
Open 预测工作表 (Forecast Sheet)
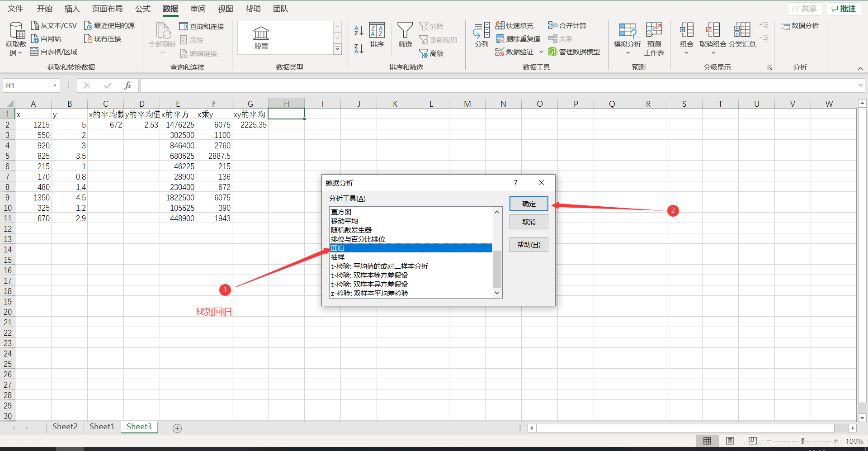click(654, 39)
